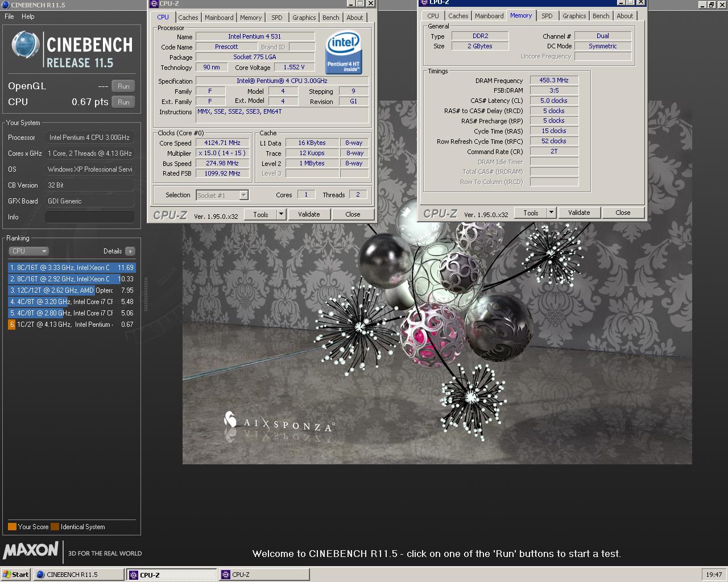Click the Info input field in Your System

coord(90,217)
